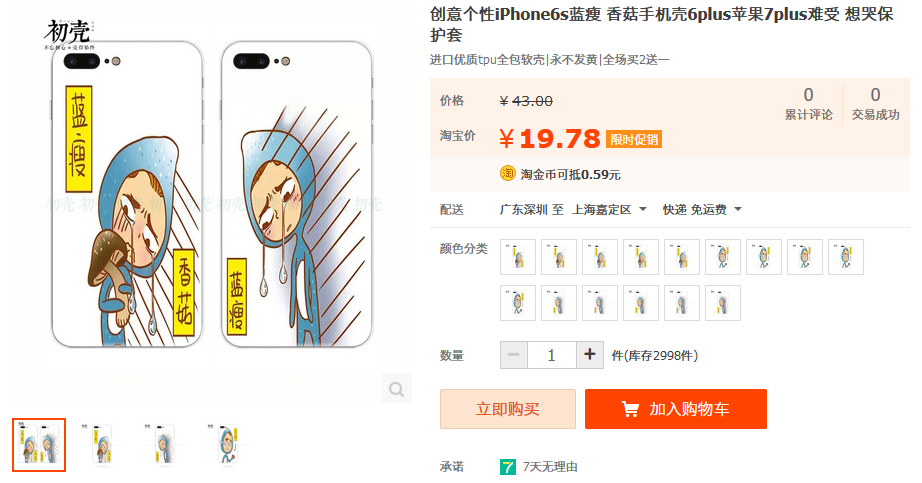
Task: Click the magnifier zoom icon on product image
Action: pyautogui.click(x=396, y=388)
